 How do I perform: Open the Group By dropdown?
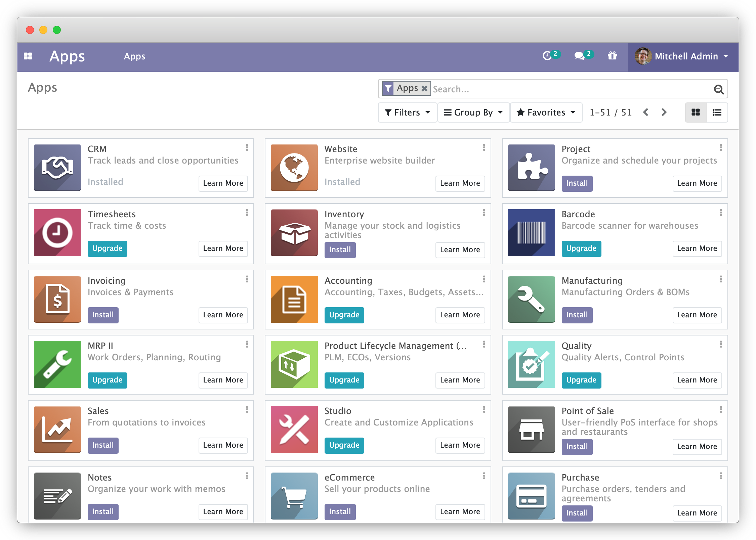tap(473, 113)
